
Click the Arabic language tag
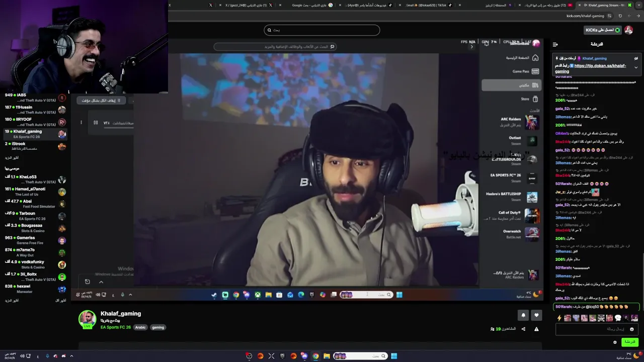pyautogui.click(x=140, y=327)
